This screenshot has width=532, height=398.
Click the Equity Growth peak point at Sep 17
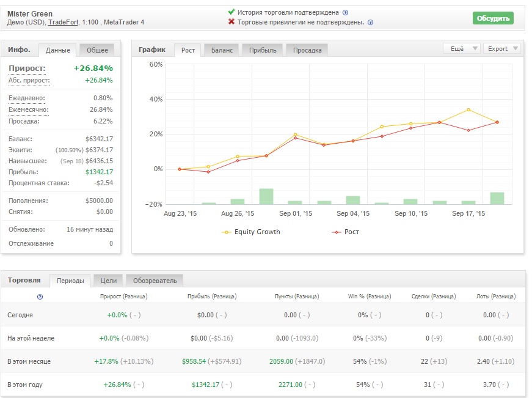pos(468,109)
